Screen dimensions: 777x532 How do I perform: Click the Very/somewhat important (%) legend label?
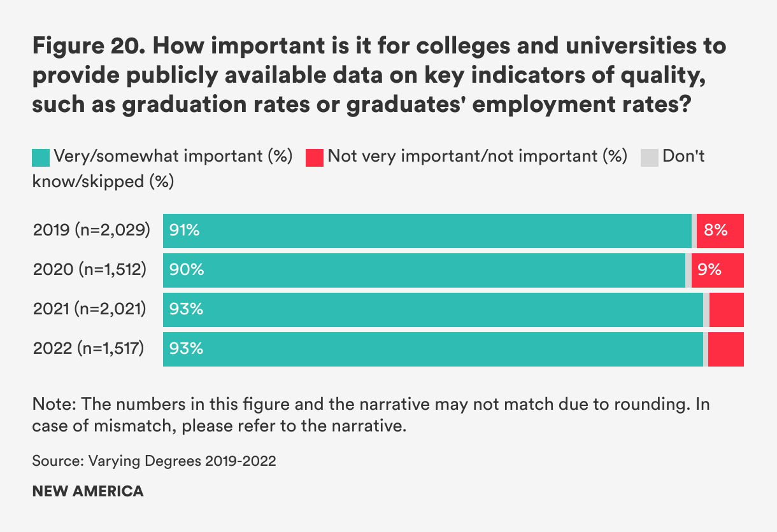(173, 157)
